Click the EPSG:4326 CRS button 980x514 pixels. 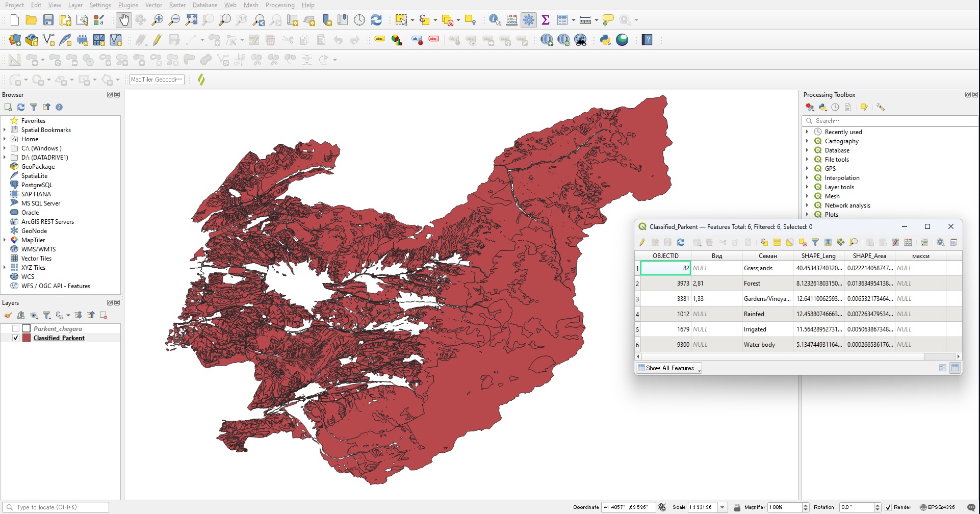pos(938,507)
